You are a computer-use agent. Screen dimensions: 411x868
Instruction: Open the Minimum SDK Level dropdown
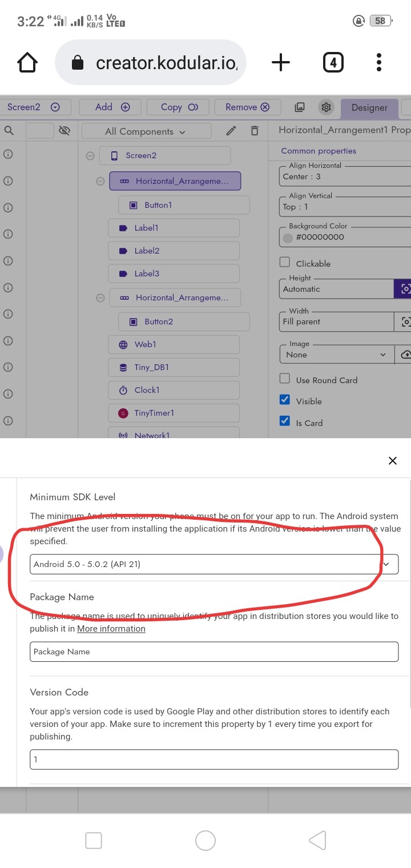point(214,564)
